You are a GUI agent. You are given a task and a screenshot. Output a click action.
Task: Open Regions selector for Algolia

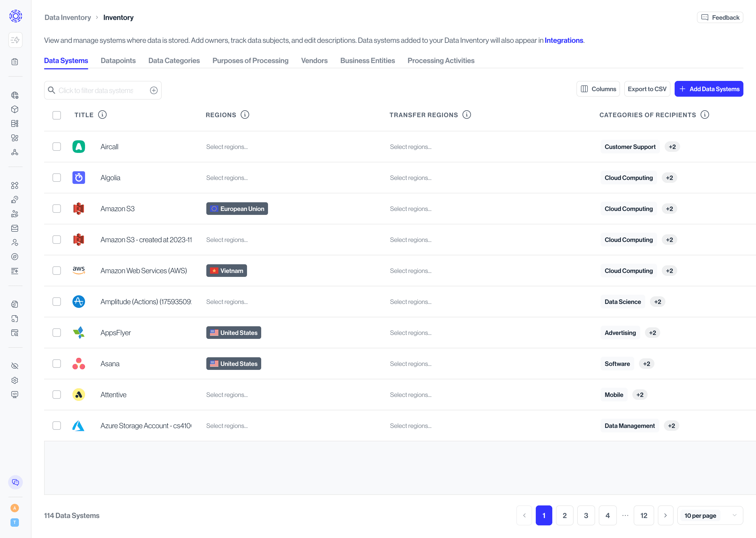(x=227, y=178)
